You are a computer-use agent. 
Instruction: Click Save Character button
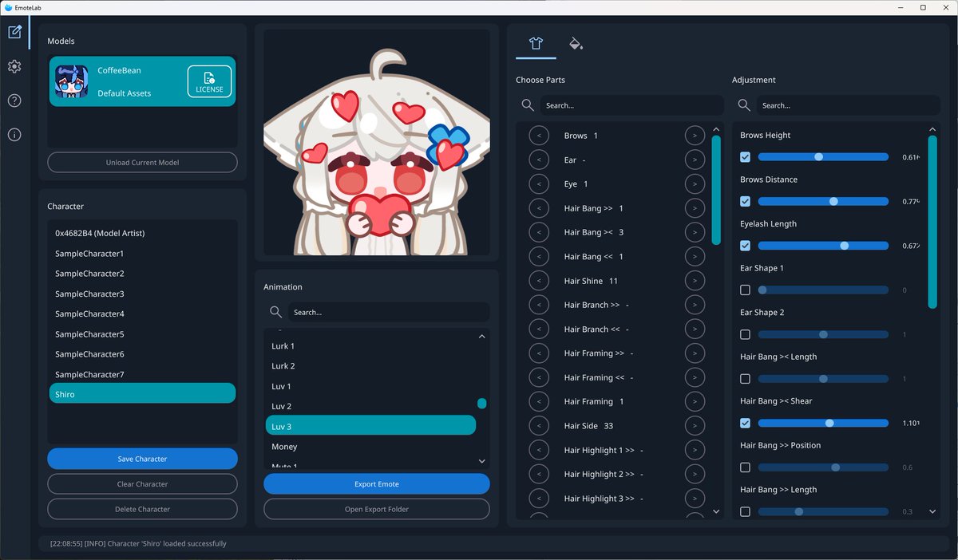coord(142,459)
